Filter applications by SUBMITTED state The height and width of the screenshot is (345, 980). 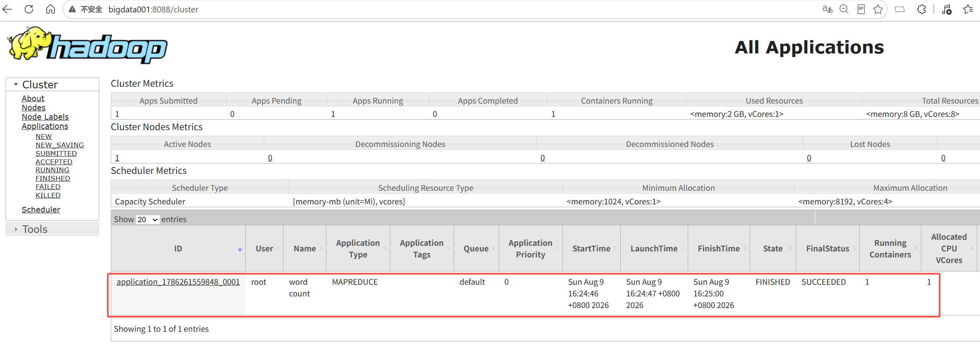coord(56,153)
